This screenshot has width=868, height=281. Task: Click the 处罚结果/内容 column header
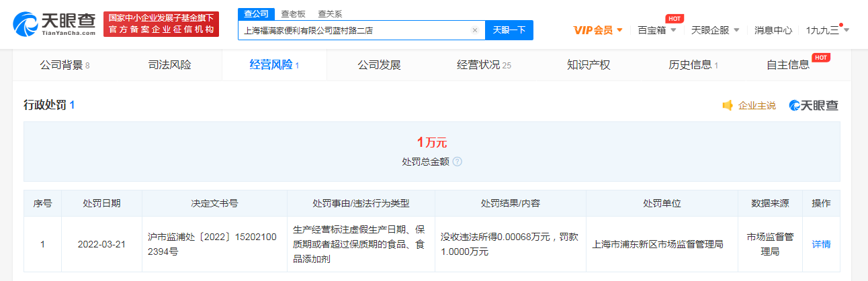click(x=510, y=203)
